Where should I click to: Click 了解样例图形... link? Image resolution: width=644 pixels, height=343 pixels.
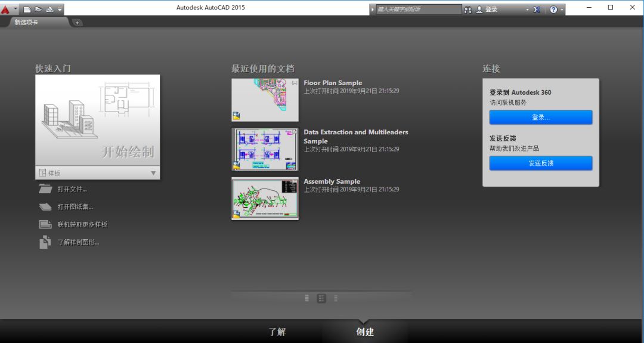[79, 242]
